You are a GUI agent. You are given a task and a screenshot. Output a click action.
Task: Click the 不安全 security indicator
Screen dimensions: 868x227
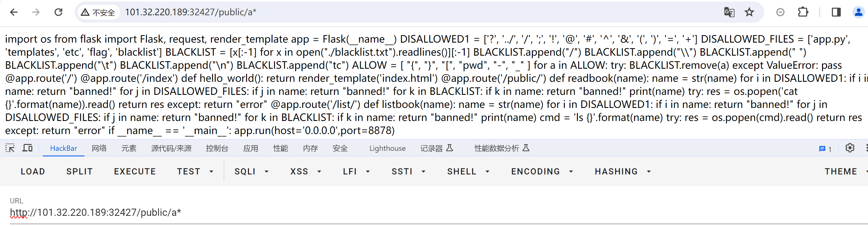pyautogui.click(x=98, y=12)
